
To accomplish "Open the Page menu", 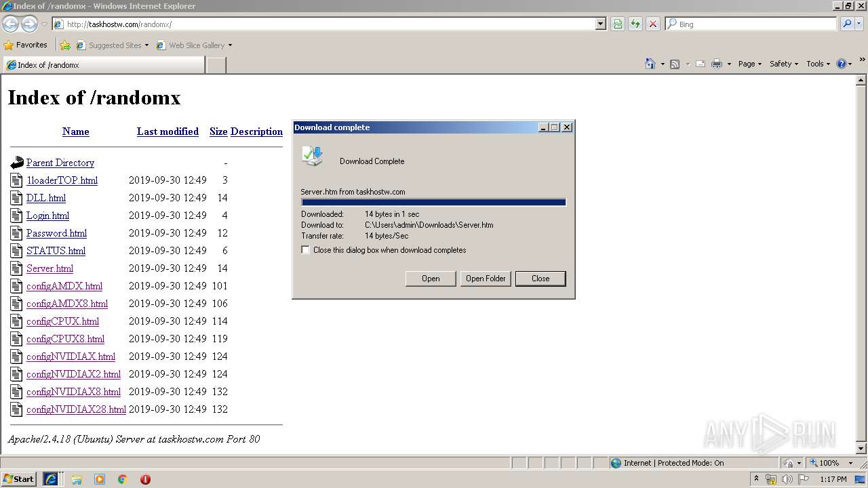I will point(750,64).
